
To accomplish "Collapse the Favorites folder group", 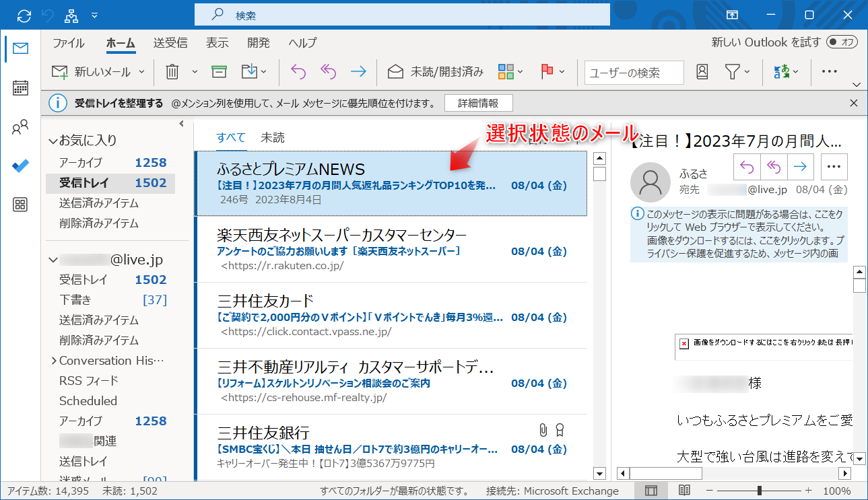I will tap(53, 141).
